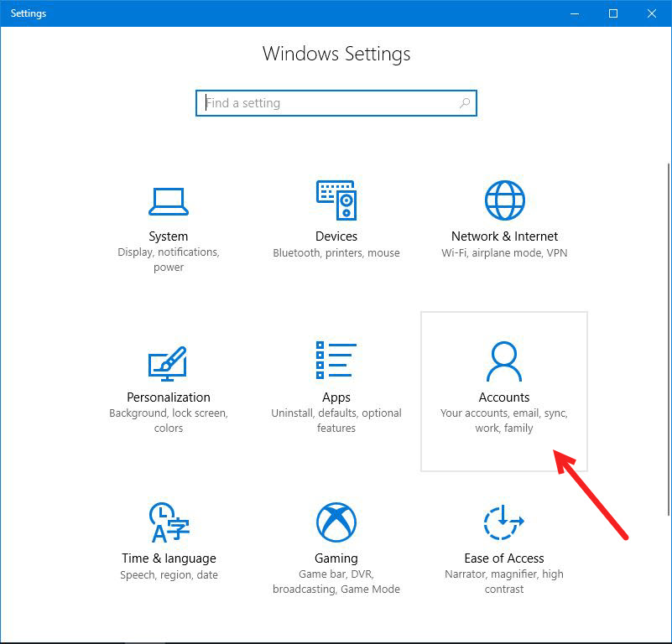Click 'Background, lock screen, colors' description

pos(169,421)
